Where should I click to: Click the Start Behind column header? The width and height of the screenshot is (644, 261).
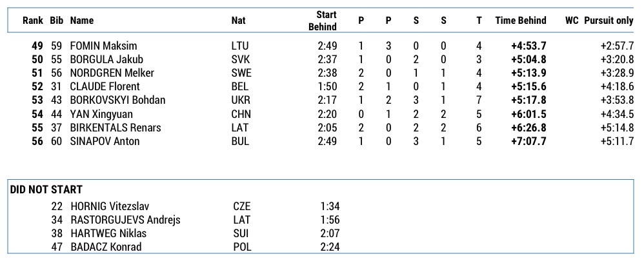click(327, 21)
